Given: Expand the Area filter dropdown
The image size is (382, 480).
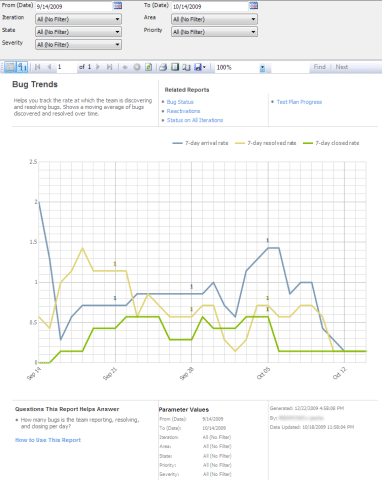Looking at the screenshot, I should (x=214, y=19).
